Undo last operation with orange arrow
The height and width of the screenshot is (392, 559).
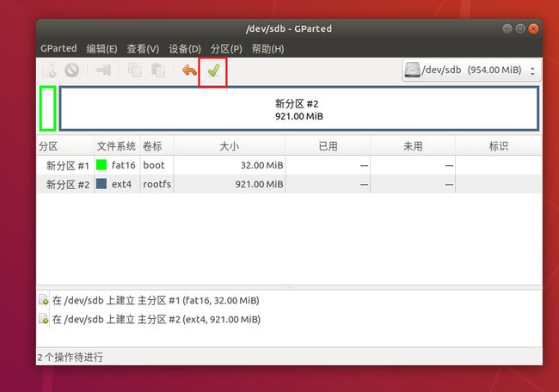pyautogui.click(x=189, y=70)
